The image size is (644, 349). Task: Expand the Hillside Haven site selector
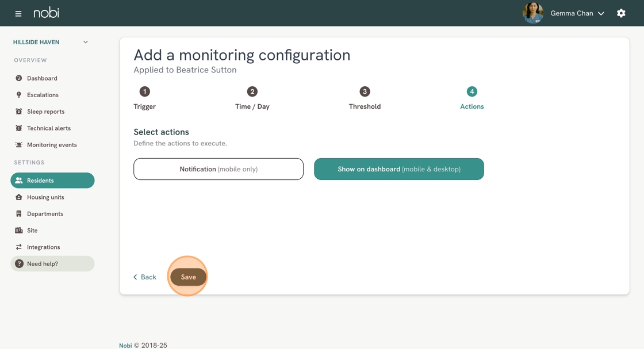[51, 42]
